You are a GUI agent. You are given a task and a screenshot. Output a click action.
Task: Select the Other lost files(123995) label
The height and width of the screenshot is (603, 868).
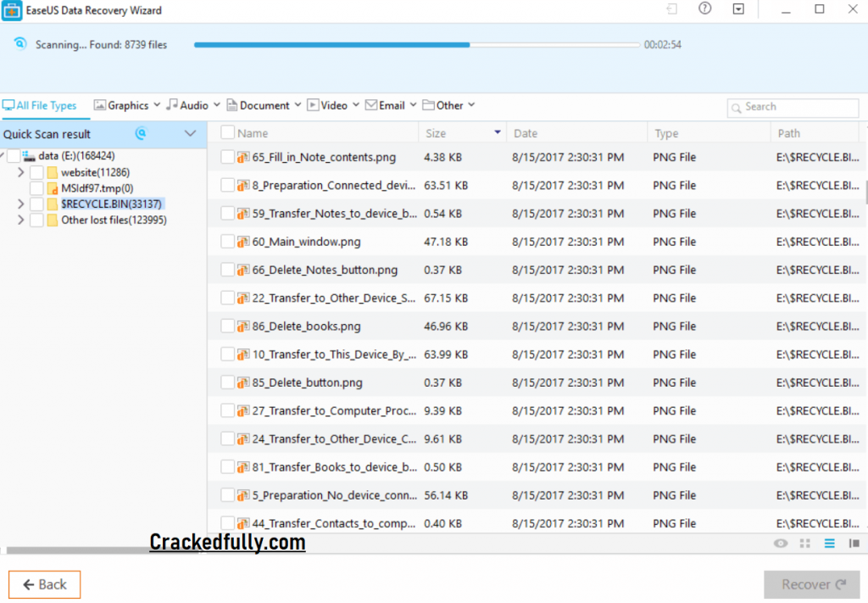[x=114, y=220]
